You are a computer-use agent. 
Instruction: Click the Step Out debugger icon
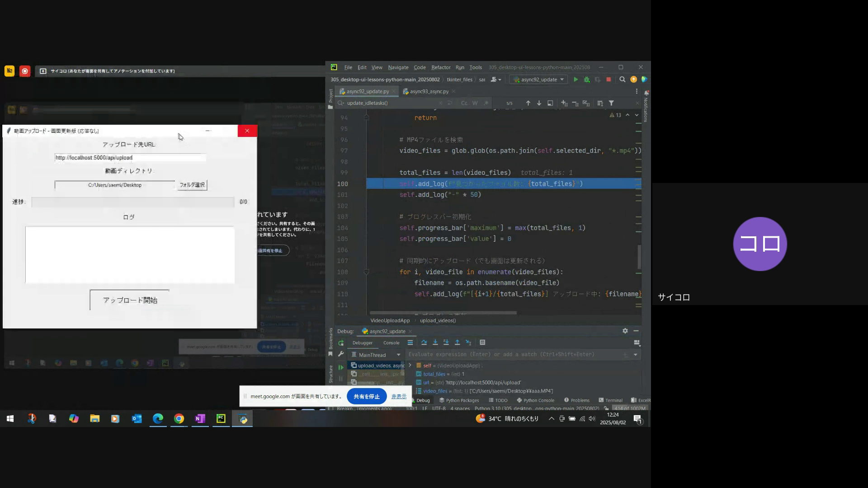tap(457, 343)
